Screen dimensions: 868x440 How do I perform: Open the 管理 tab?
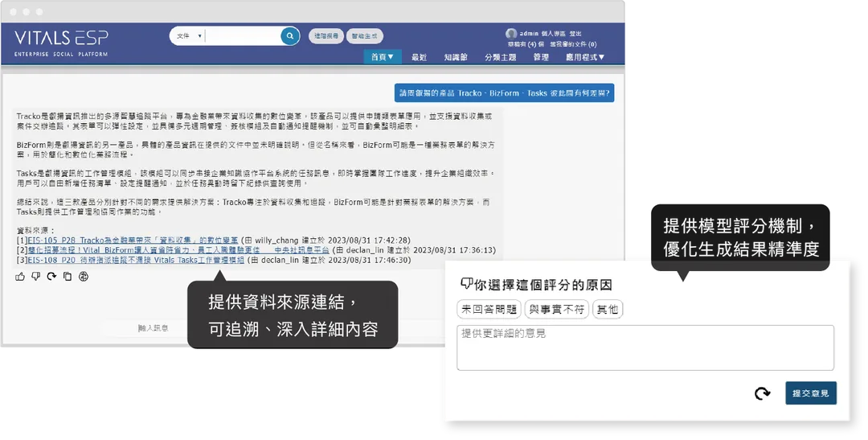[541, 57]
